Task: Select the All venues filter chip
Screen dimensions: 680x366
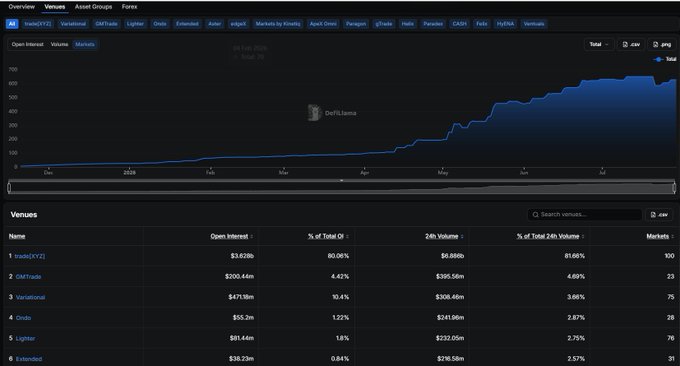Action: (12, 24)
